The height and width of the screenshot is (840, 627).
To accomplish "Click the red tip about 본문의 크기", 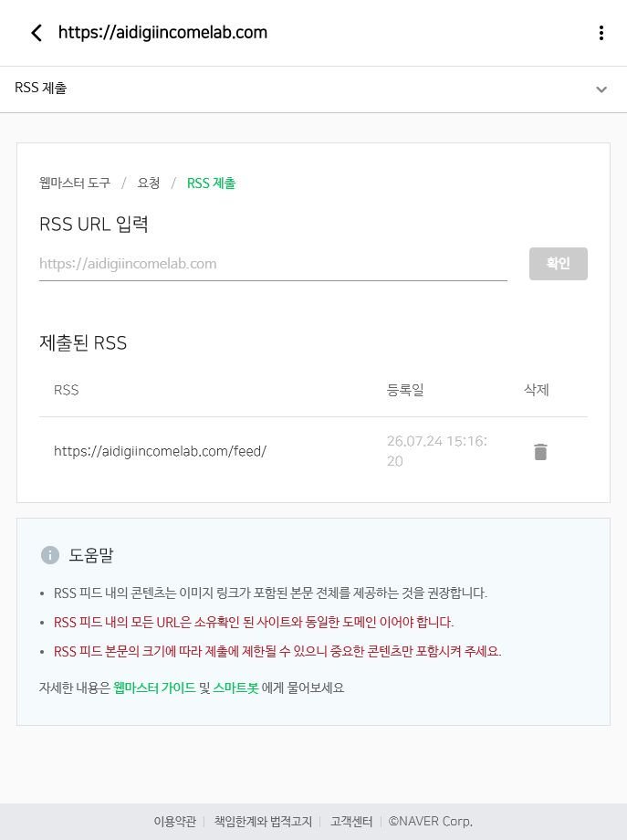I will click(x=277, y=651).
